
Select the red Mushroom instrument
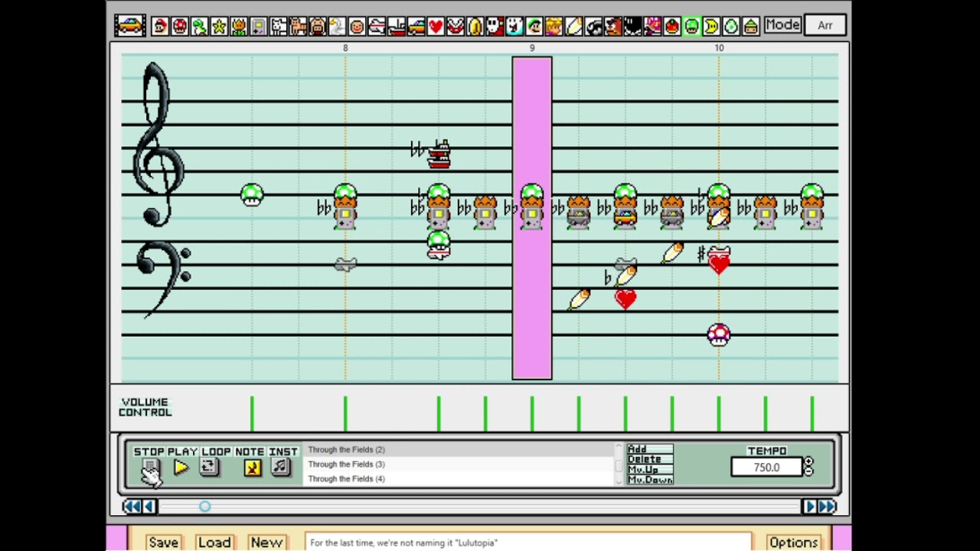[180, 26]
